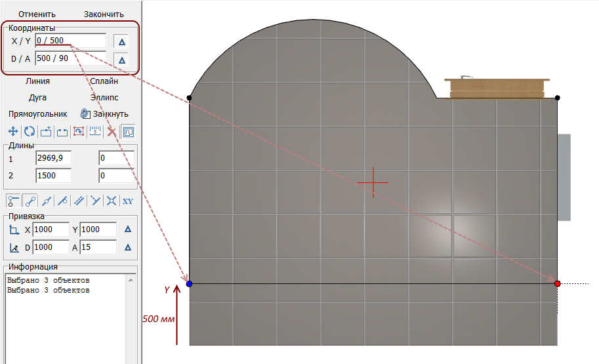The width and height of the screenshot is (599, 364).
Task: Click the triangle next to snap Y 1000
Action: click(x=128, y=230)
